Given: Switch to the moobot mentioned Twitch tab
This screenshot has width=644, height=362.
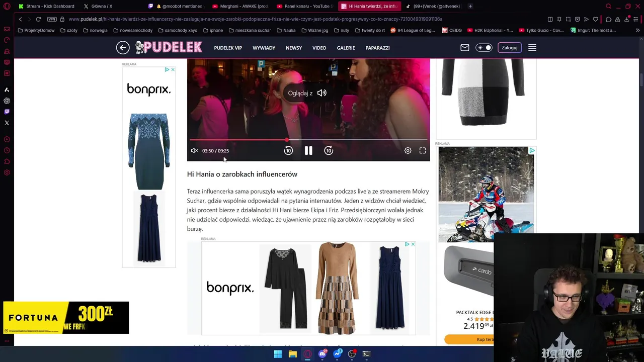Looking at the screenshot, I should (176, 6).
